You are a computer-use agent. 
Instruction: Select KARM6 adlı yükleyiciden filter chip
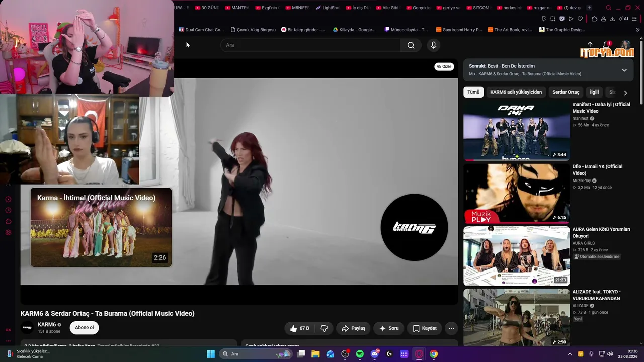[x=516, y=92]
